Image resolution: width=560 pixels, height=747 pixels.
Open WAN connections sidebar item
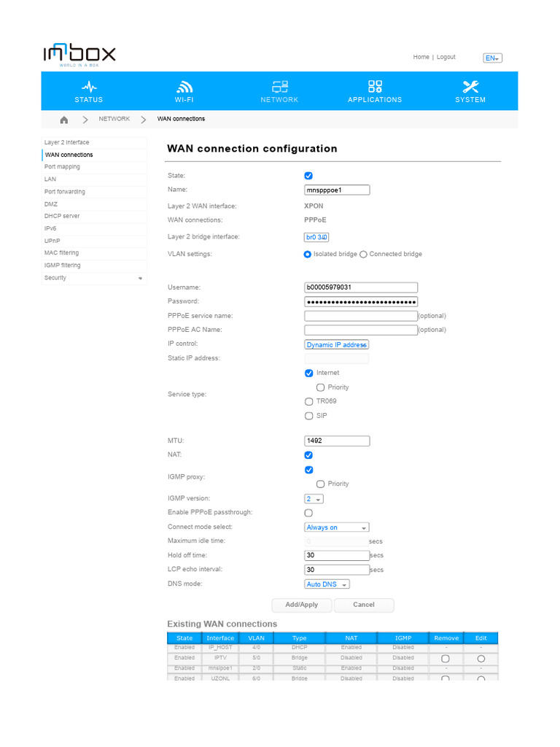point(94,155)
